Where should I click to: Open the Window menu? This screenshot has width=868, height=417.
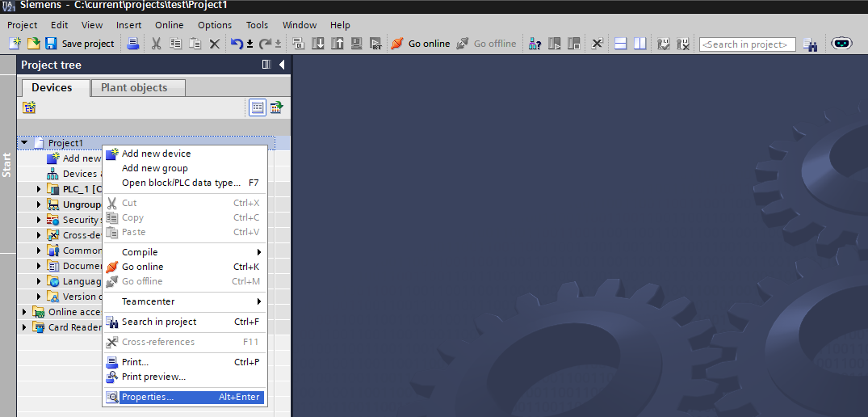[x=300, y=25]
